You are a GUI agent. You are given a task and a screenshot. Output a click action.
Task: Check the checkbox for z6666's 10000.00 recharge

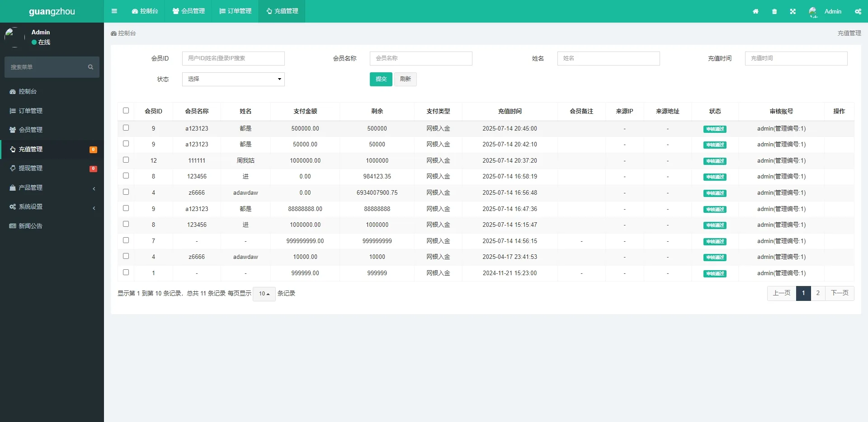click(x=126, y=256)
